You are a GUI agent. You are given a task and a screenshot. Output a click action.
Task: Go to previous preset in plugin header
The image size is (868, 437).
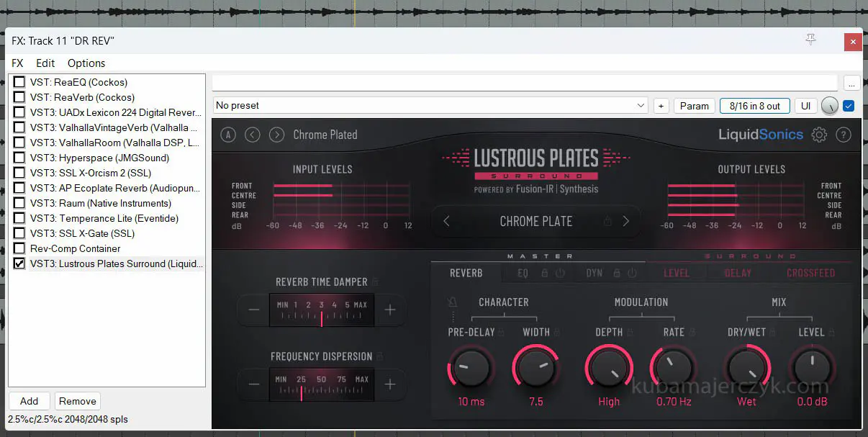[x=252, y=135]
